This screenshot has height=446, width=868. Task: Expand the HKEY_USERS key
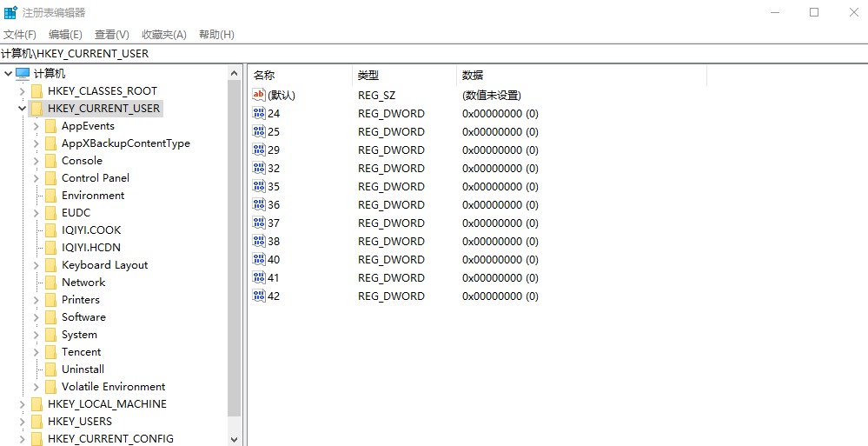(x=22, y=423)
